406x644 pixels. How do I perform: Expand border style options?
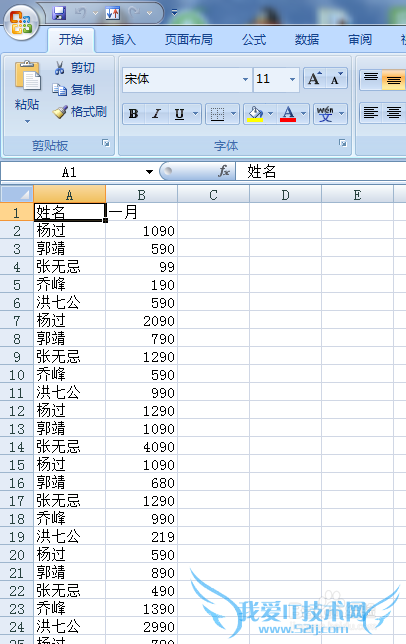pyautogui.click(x=233, y=114)
